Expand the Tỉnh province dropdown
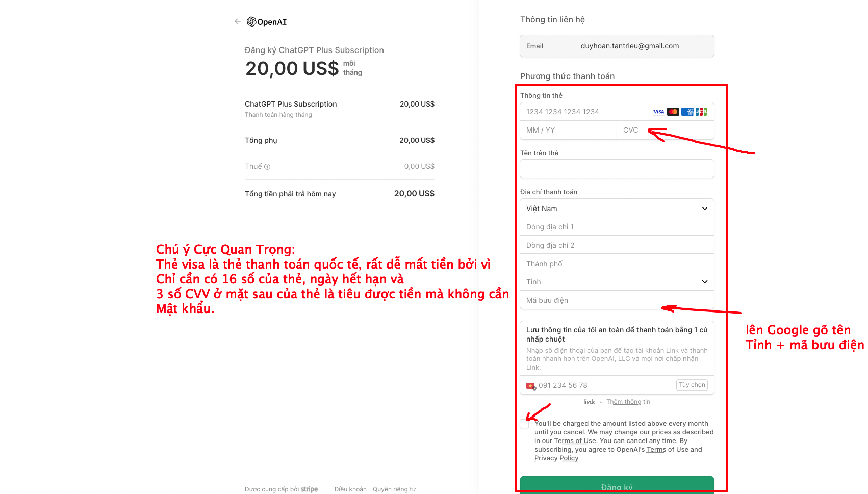This screenshot has height=494, width=868. pos(617,282)
